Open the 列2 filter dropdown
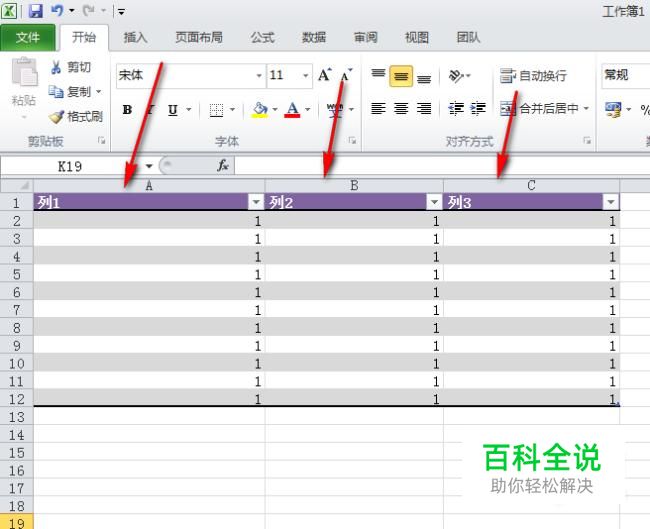The height and width of the screenshot is (529, 650). click(x=434, y=202)
